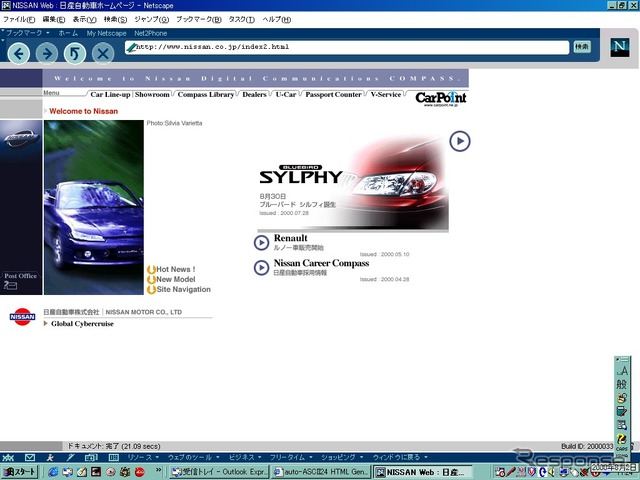The image size is (640, 480).
Task: Click the play arrow above Sylphy banner
Action: click(460, 141)
